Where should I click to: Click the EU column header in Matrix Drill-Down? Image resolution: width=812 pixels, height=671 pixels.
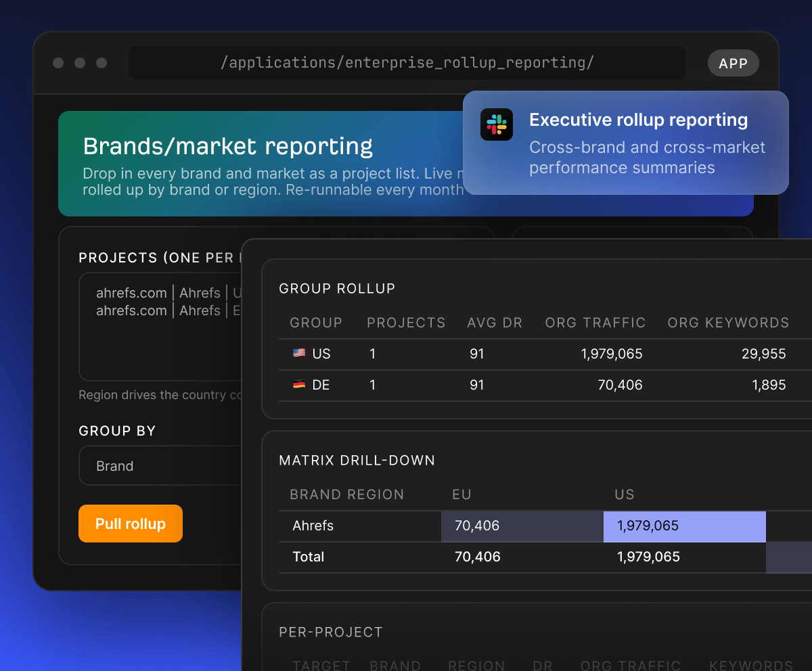(x=461, y=494)
